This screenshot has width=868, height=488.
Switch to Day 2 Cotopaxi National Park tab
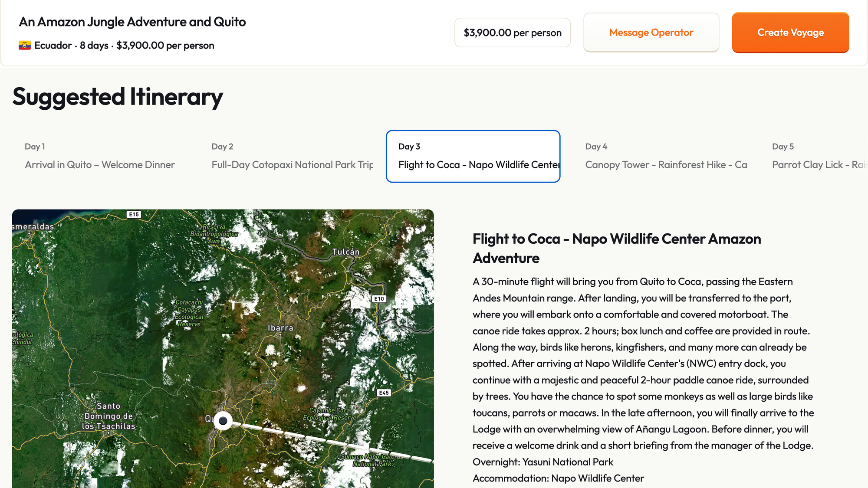292,156
